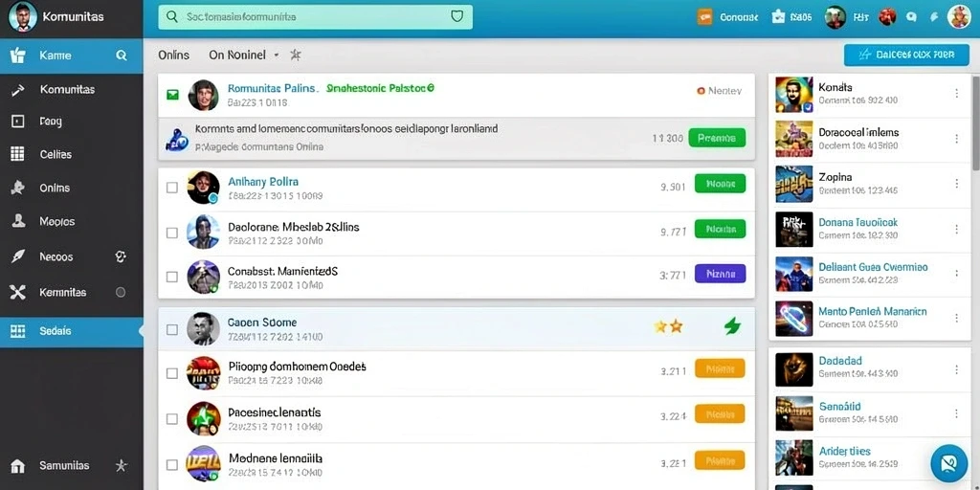
Task: Open the dropdown arrow after On Noninel
Action: 276,55
